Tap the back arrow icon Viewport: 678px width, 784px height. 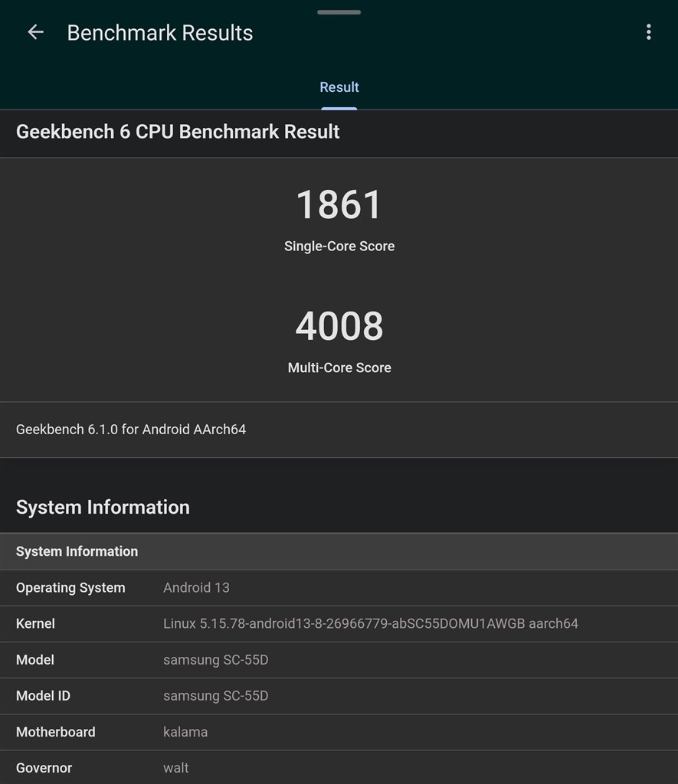pos(35,32)
